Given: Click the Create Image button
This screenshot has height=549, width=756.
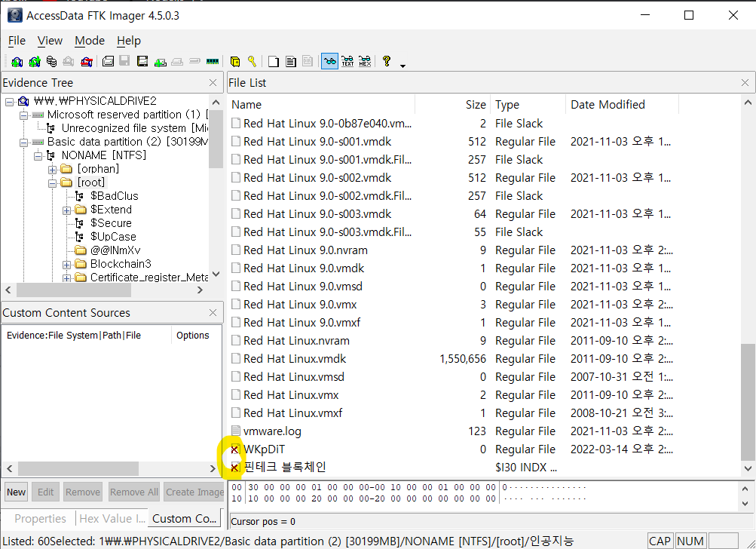Looking at the screenshot, I should (x=194, y=492).
